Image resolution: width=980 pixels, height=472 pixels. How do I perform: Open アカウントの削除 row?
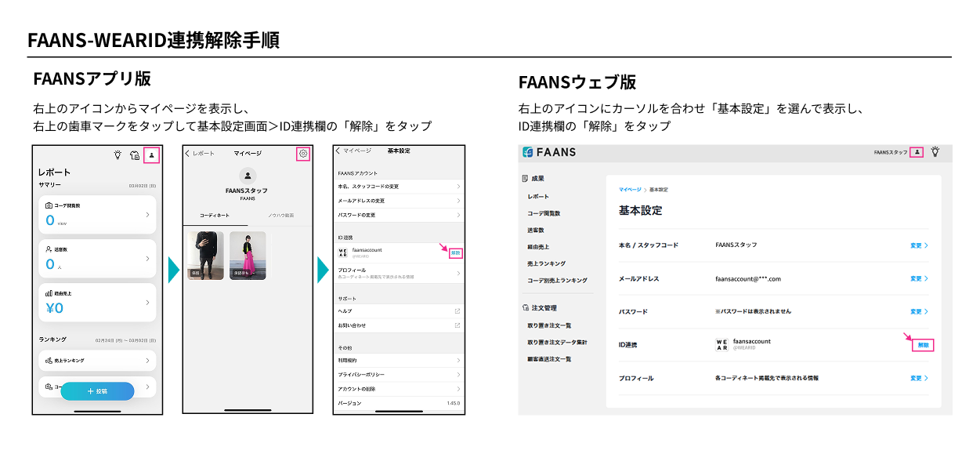tap(399, 389)
